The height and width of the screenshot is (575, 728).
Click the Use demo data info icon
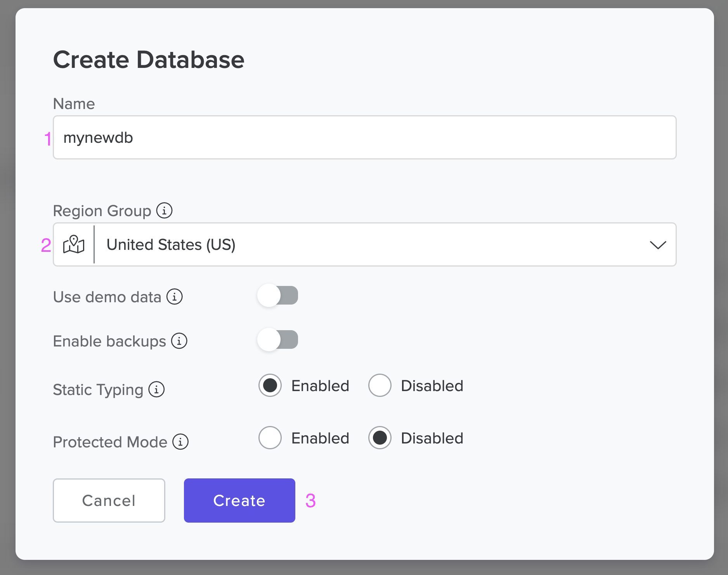click(175, 297)
